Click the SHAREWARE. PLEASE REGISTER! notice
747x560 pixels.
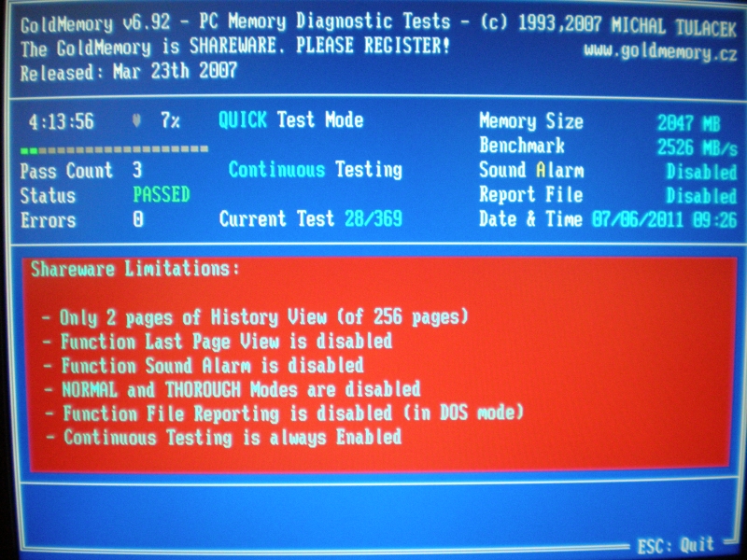tap(319, 46)
